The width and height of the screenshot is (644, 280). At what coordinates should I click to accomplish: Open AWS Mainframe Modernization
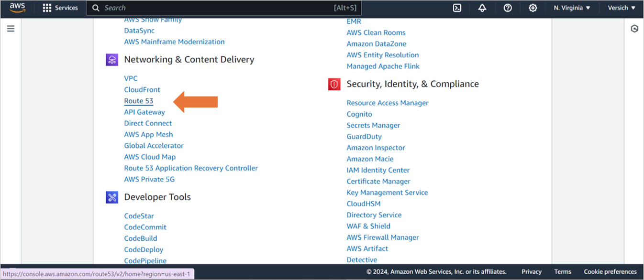tap(174, 42)
